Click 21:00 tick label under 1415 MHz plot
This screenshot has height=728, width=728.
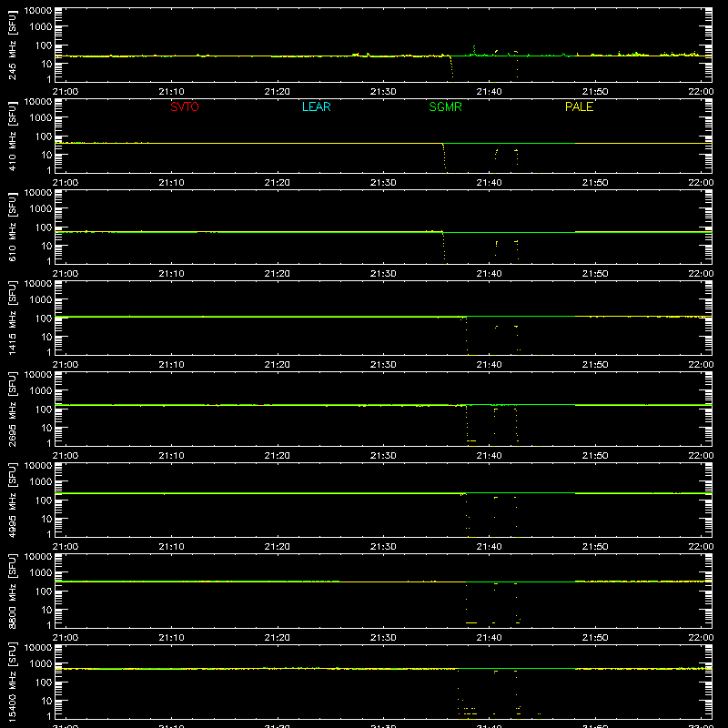[x=66, y=365]
